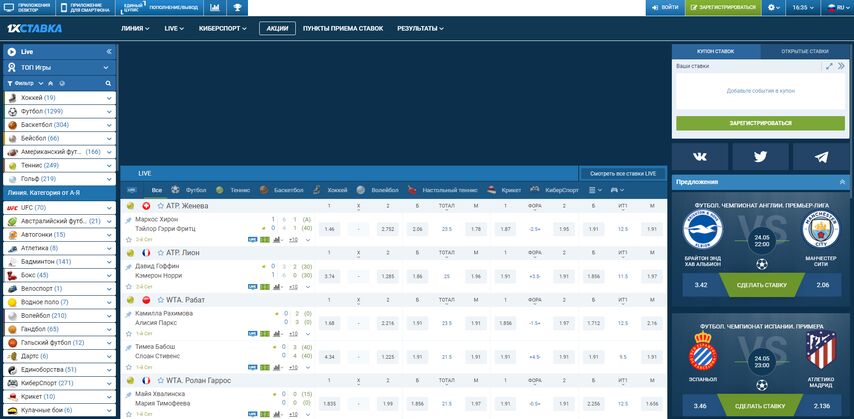Click the search magnifier in sidebar filter
Screen dimensions: 854x419
coord(108,83)
